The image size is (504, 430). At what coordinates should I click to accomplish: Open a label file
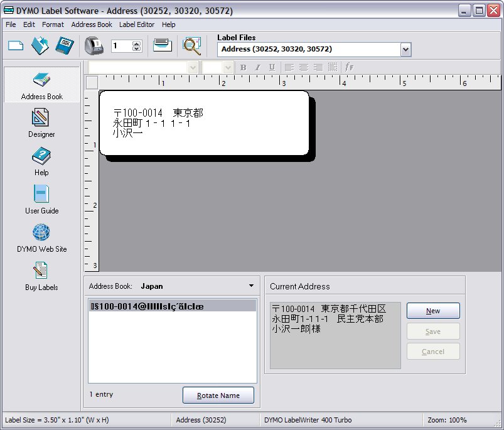coord(40,45)
